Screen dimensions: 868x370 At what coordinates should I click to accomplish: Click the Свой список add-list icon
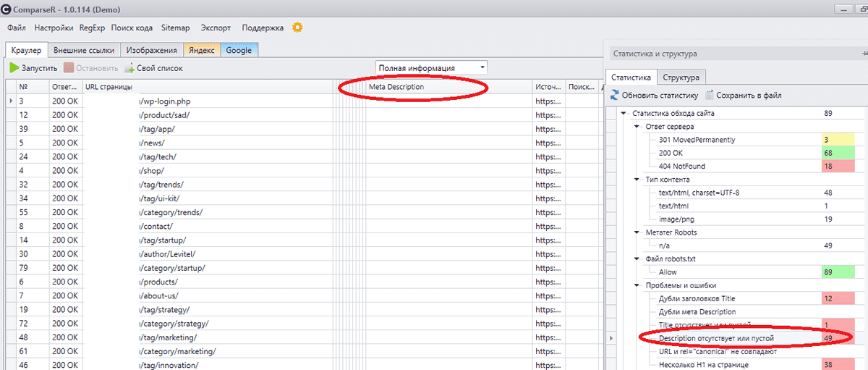pos(130,68)
